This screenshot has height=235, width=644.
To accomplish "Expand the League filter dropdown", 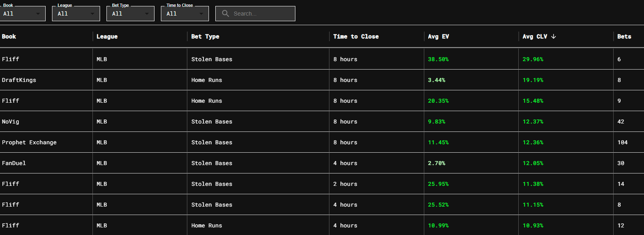I will click(76, 14).
